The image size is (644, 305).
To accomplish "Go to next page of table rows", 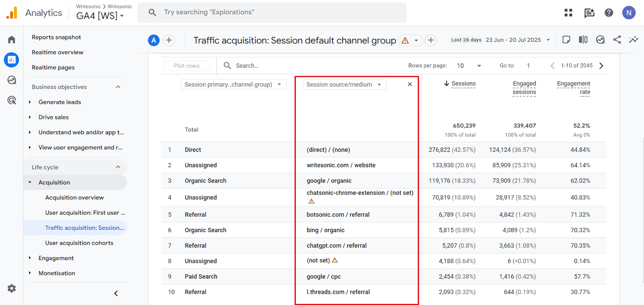I will (x=601, y=66).
